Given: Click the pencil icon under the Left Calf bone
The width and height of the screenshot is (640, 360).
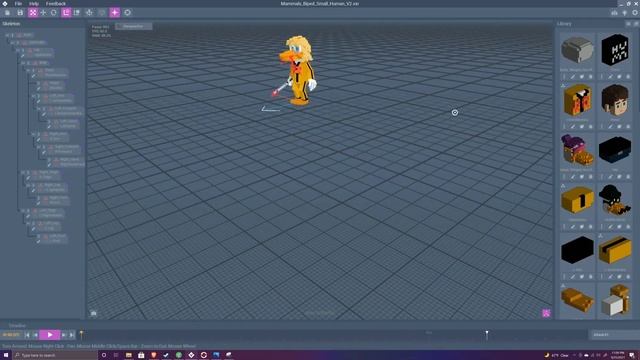Looking at the screenshot, I should click(x=33, y=229).
